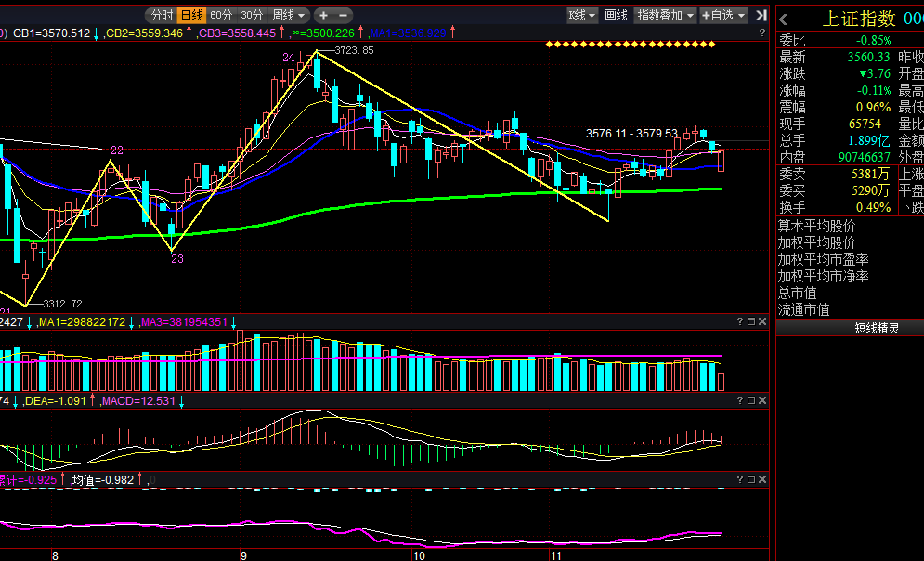Expand 周线 period dropdown
This screenshot has height=561, width=924.
(288, 15)
